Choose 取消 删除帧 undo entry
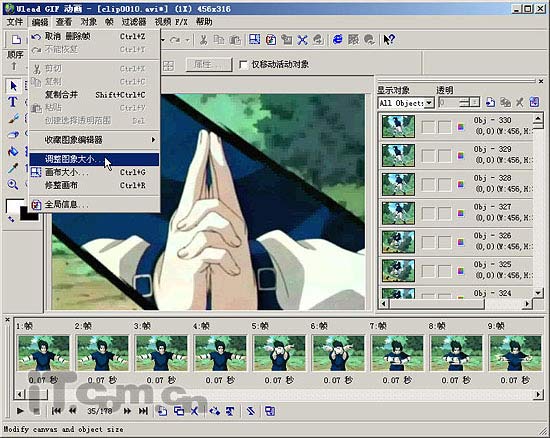This screenshot has width=550, height=438. [x=94, y=36]
